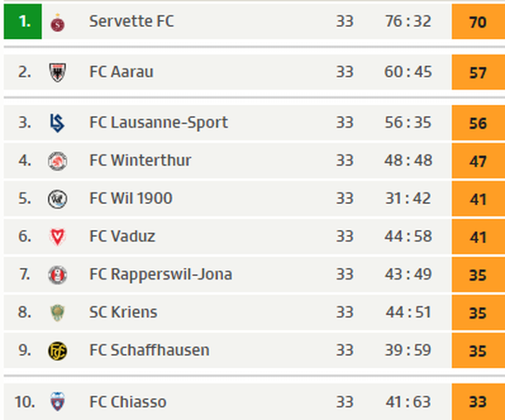Open the FC Lausanne-Sport team link
Viewport: 505px width, 420px height.
(159, 122)
